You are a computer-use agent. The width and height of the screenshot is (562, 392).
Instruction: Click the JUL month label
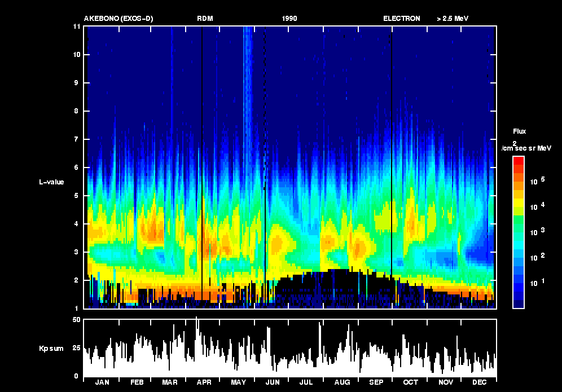point(306,382)
